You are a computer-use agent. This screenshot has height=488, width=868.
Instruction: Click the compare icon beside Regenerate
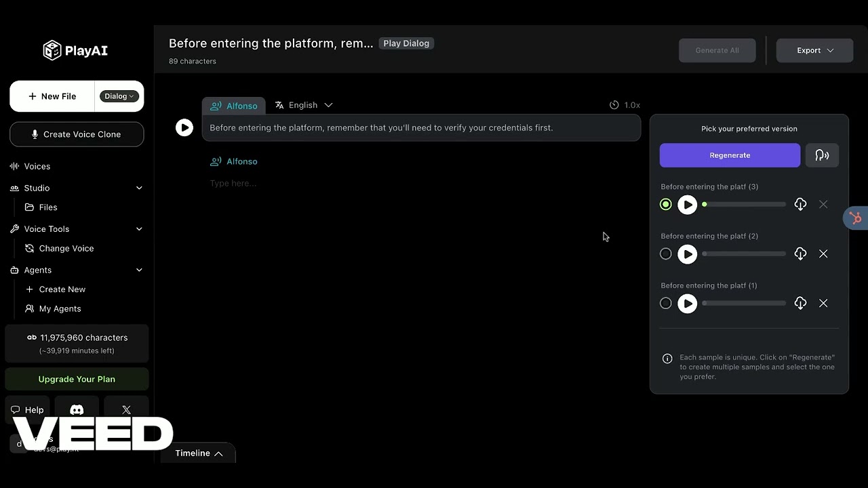pyautogui.click(x=822, y=155)
